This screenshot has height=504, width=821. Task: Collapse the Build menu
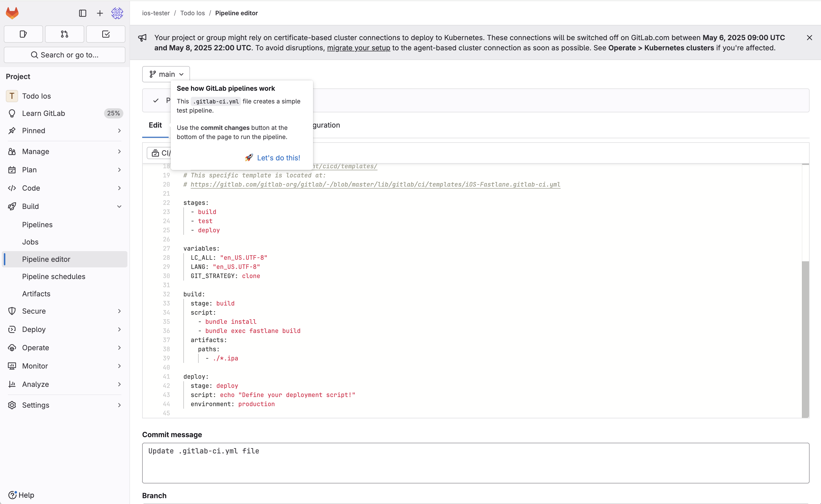click(x=64, y=206)
